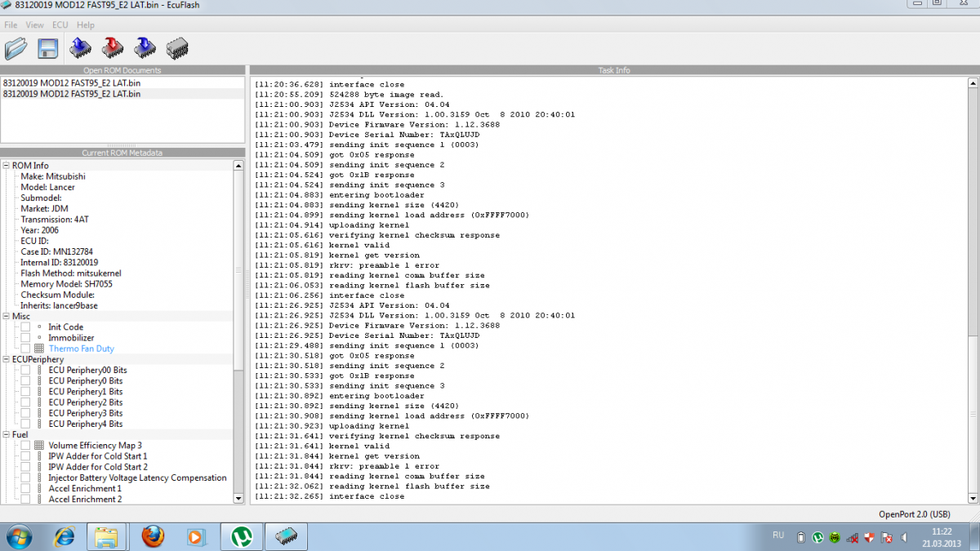
Task: Select the first ROM document in list
Action: point(122,83)
